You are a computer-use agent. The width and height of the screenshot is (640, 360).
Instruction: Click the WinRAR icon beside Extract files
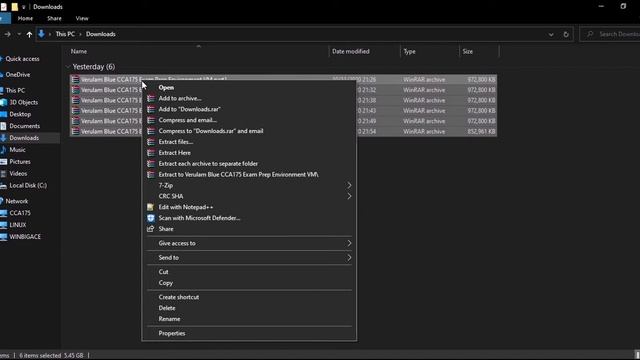tap(151, 142)
